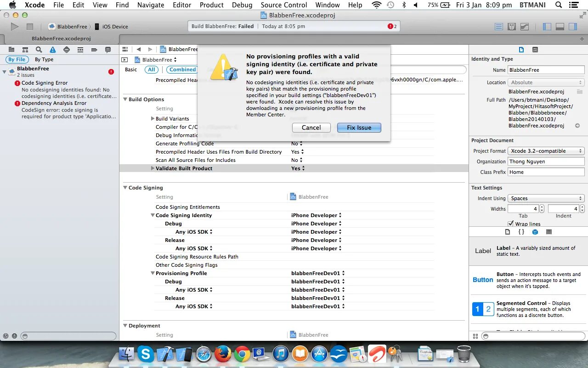This screenshot has width=588, height=368.
Task: Click the related items grid icon
Action: (125, 49)
